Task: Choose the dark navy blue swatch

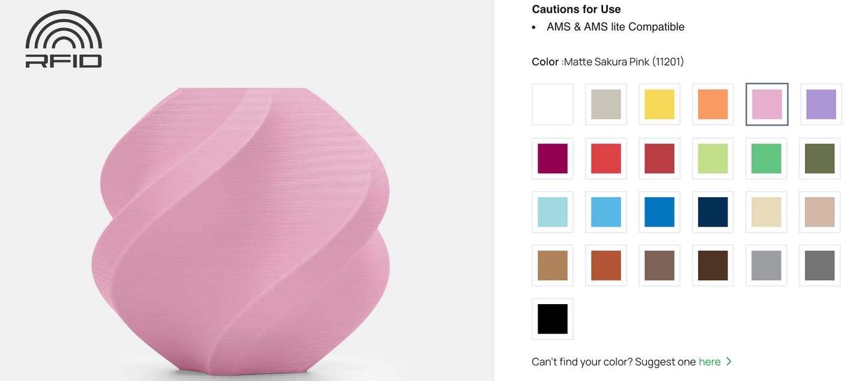Action: (713, 212)
